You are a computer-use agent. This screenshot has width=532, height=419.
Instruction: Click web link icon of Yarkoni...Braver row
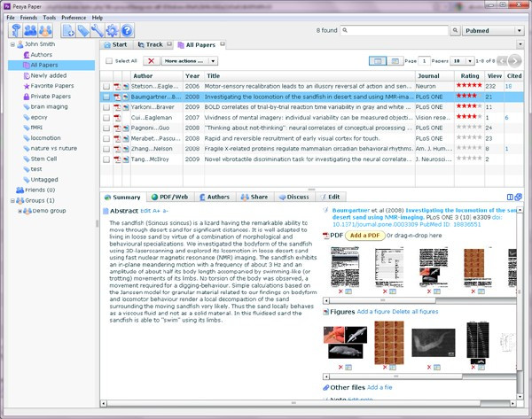tap(126, 107)
